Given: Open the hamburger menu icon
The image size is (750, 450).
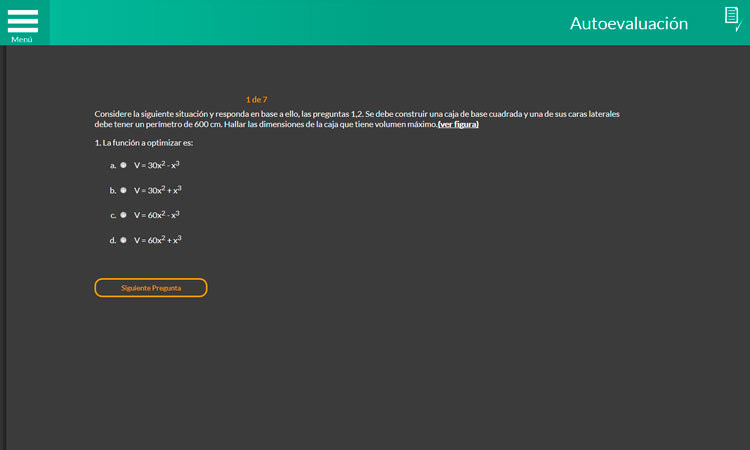Looking at the screenshot, I should point(22,20).
